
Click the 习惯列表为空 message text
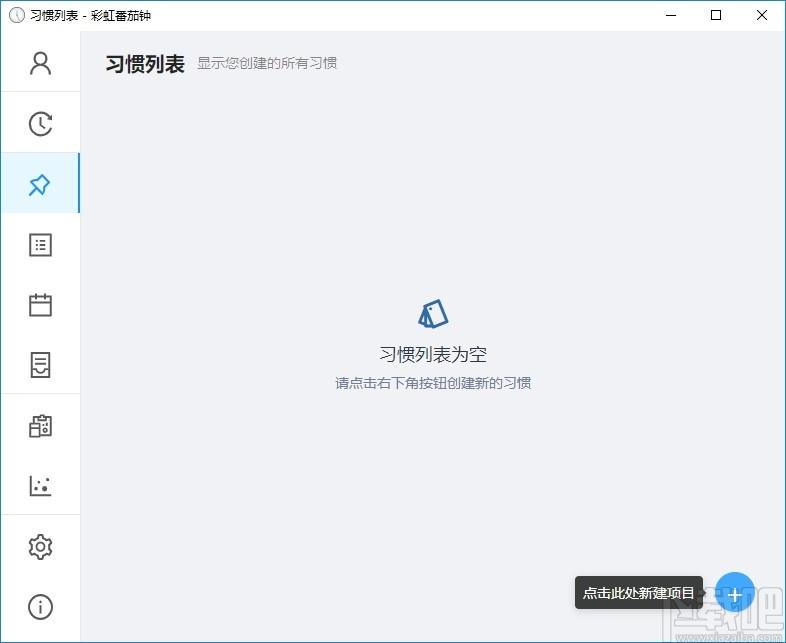click(x=433, y=354)
